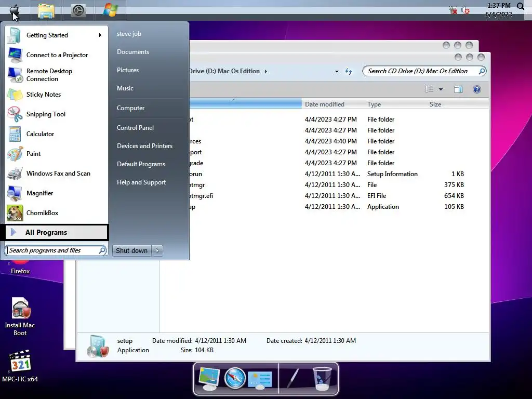
Task: Click the setup thumbnail in details pane
Action: pyautogui.click(x=98, y=347)
